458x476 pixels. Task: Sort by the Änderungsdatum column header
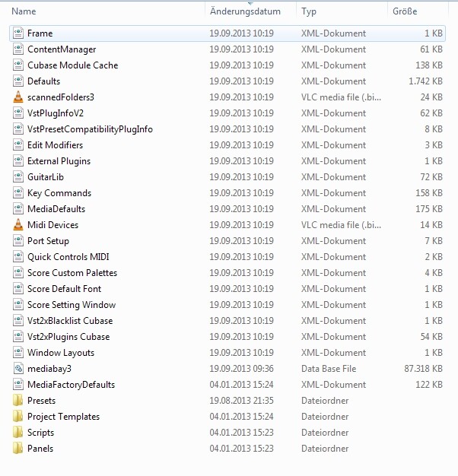click(245, 11)
